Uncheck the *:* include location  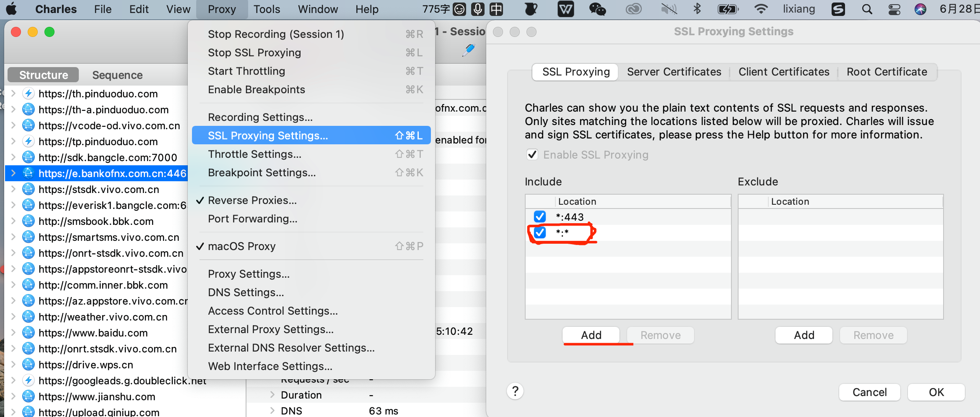540,232
